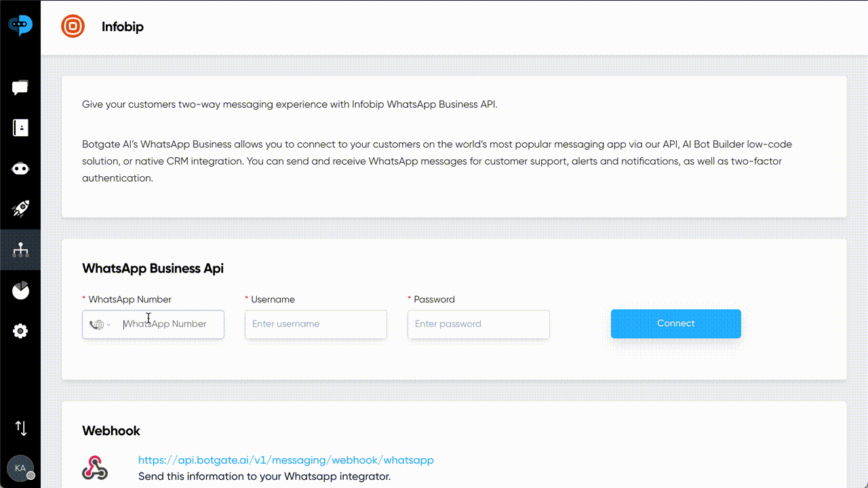
Task: Click the WhatsApp Number field label
Action: pyautogui.click(x=130, y=300)
